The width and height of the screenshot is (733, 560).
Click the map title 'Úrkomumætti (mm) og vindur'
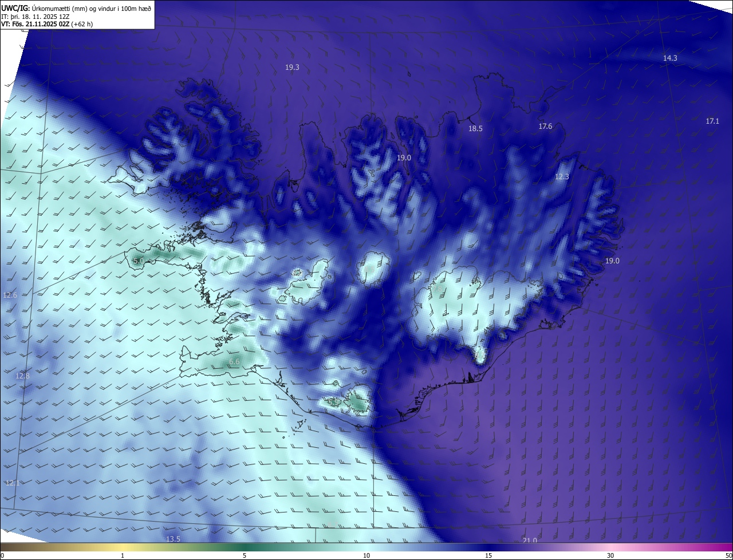(x=74, y=7)
